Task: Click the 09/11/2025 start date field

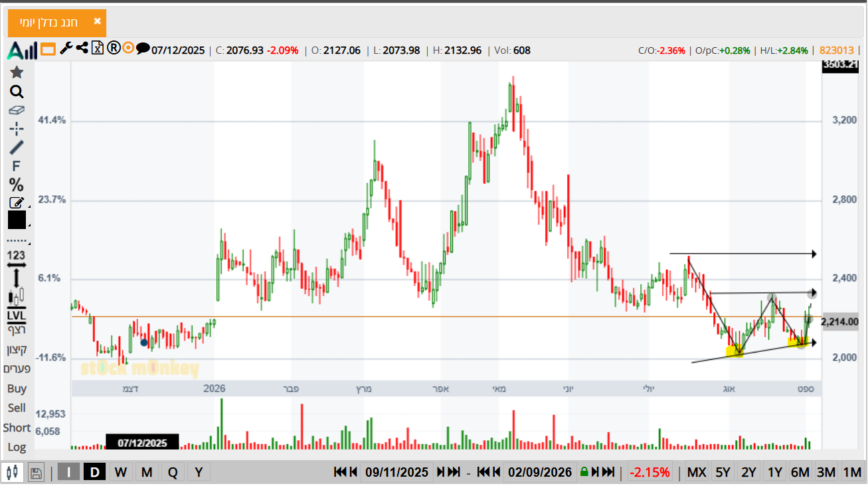Action: pos(396,472)
